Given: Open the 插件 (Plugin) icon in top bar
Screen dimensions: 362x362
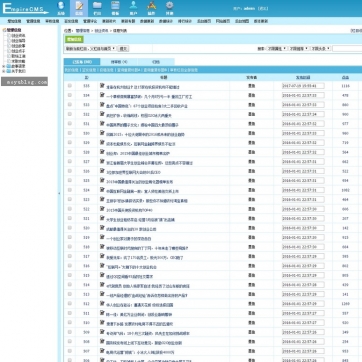Looking at the screenshot, I should click(152, 8).
